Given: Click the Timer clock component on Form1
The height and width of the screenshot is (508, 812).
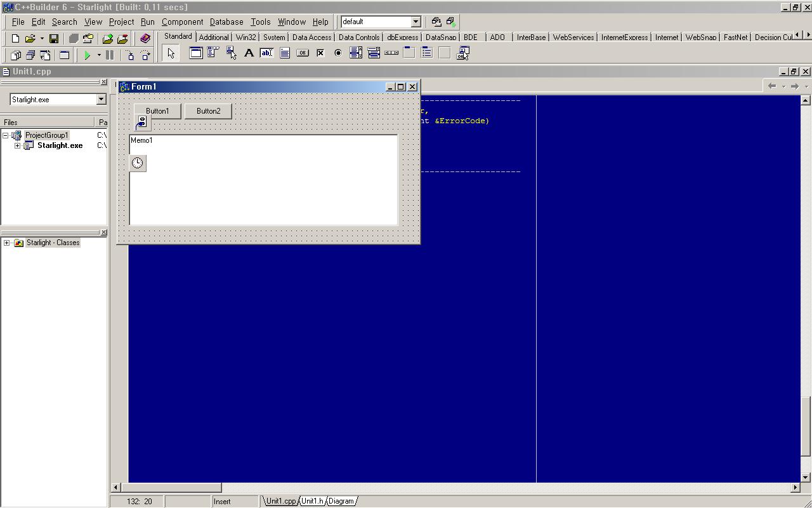Looking at the screenshot, I should point(138,163).
